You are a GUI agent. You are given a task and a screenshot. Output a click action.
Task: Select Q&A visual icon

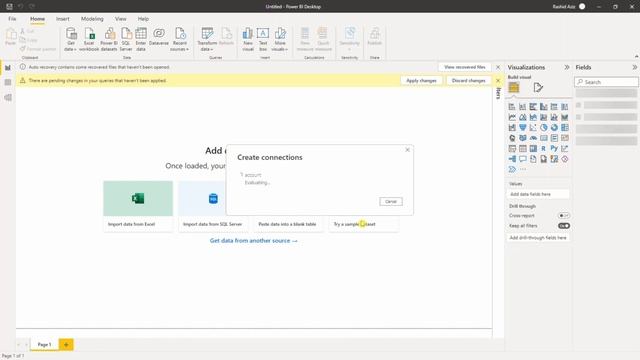tap(523, 159)
